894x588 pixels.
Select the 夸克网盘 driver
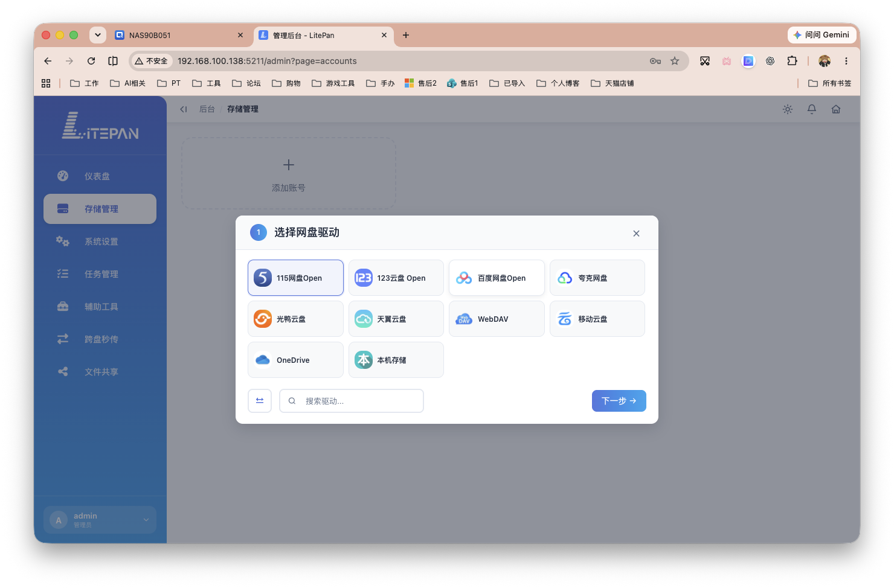pyautogui.click(x=597, y=278)
